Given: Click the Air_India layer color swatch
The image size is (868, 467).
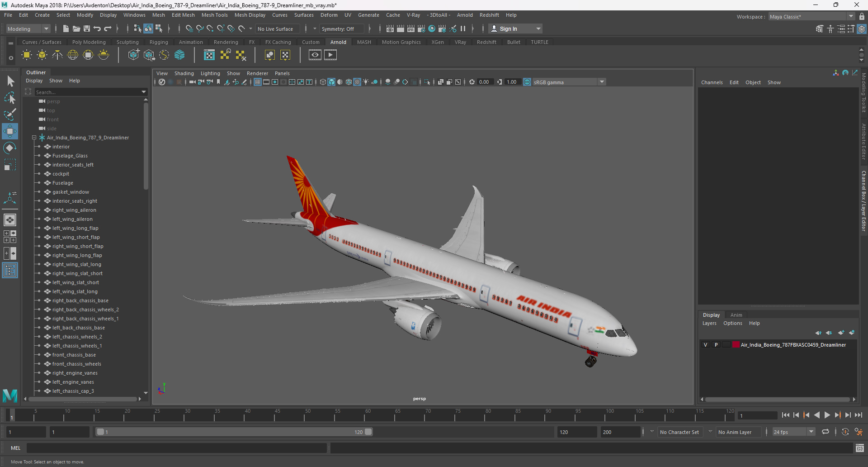Looking at the screenshot, I should [736, 345].
